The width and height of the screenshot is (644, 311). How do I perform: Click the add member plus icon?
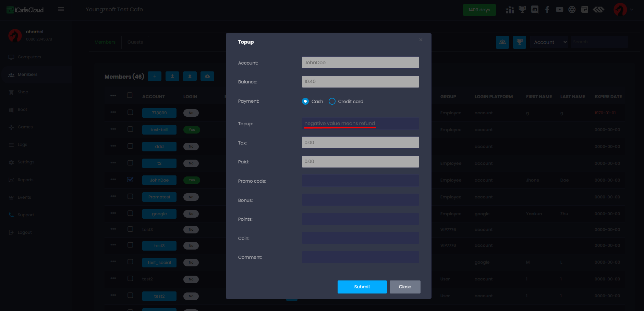click(x=155, y=76)
